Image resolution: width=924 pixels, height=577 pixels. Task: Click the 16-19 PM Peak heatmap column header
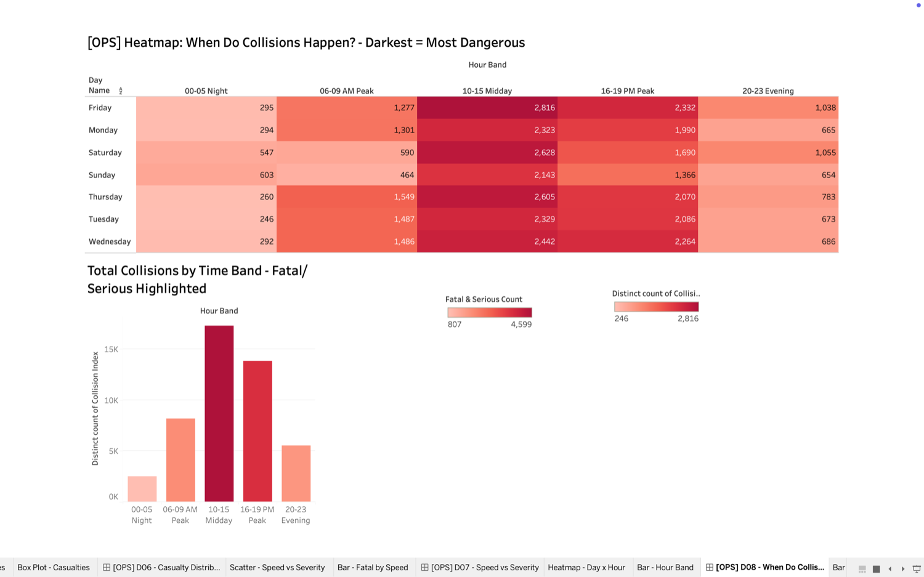pyautogui.click(x=628, y=91)
